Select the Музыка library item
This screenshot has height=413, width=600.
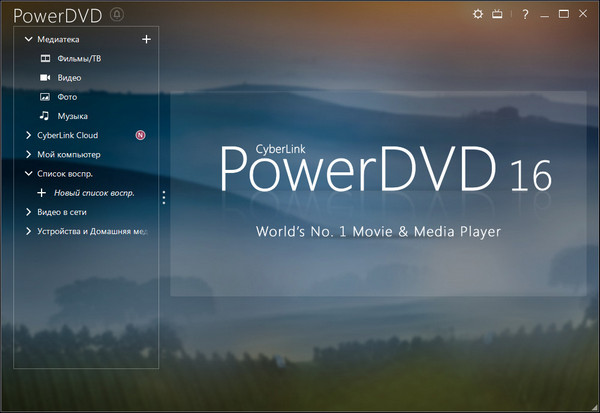point(72,116)
